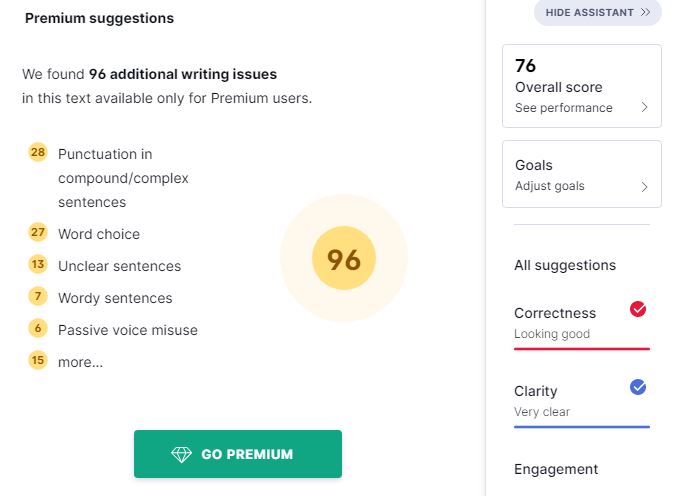Collapse the assistant with the double-arrow icon
The height and width of the screenshot is (496, 677).
click(645, 12)
